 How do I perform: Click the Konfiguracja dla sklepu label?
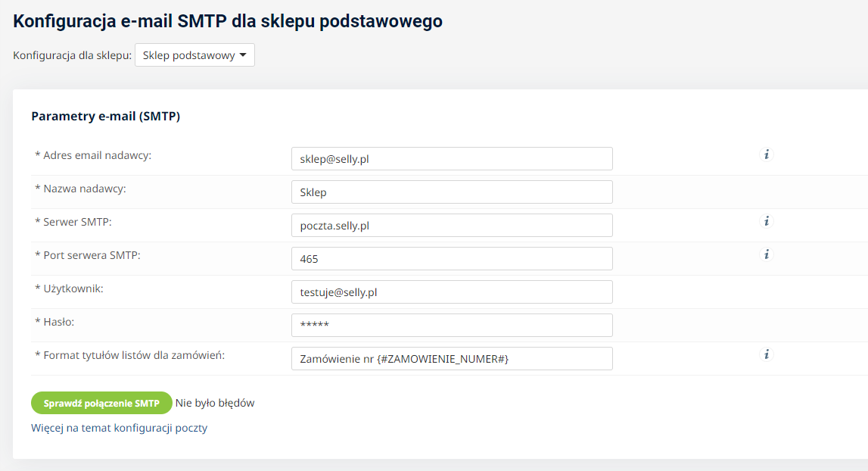(x=72, y=55)
